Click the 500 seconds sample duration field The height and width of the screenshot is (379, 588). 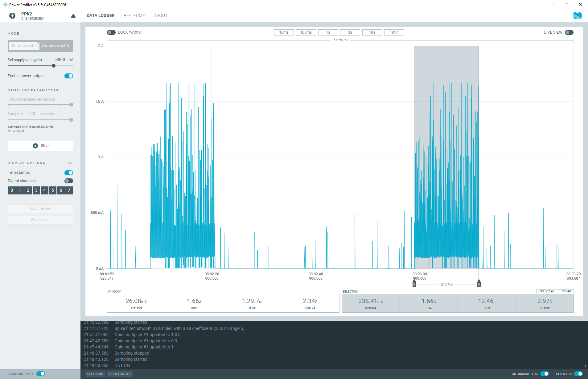click(x=33, y=114)
